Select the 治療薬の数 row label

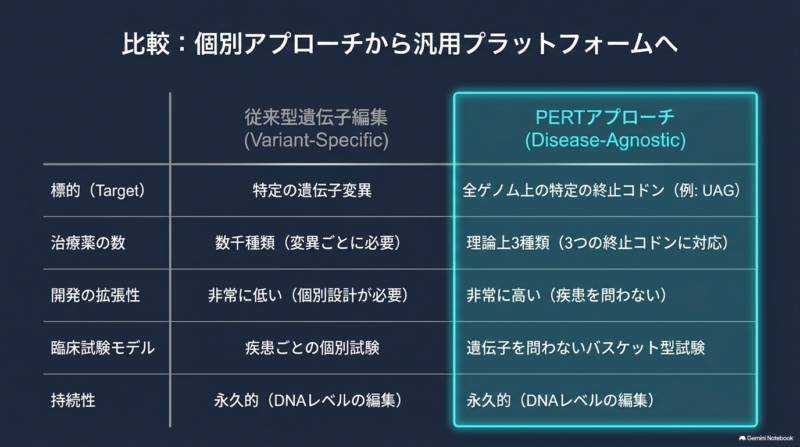click(x=88, y=242)
